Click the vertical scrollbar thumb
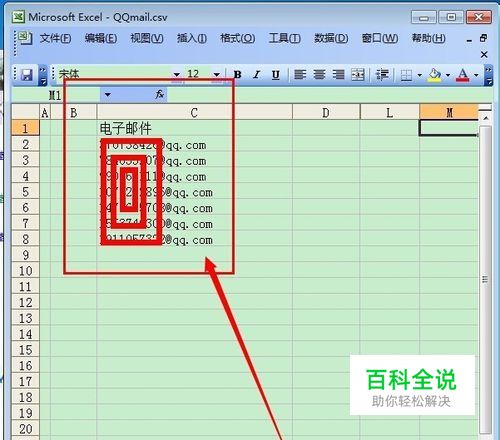Screen dimensions: 500x440 486,279
